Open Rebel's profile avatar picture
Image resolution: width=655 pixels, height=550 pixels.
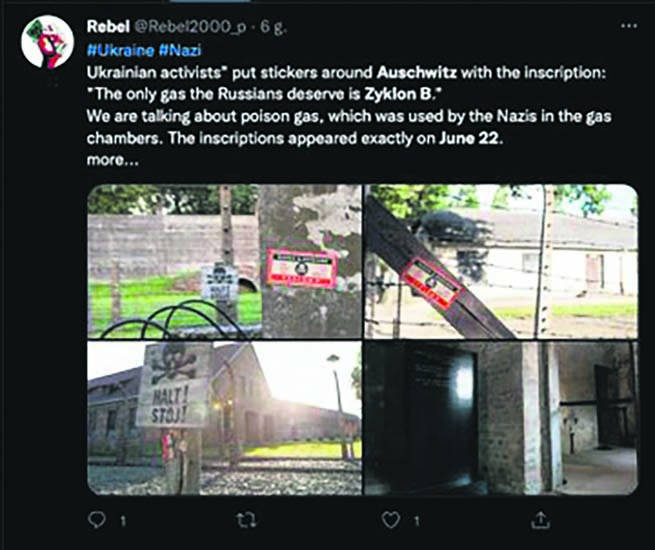click(x=47, y=42)
